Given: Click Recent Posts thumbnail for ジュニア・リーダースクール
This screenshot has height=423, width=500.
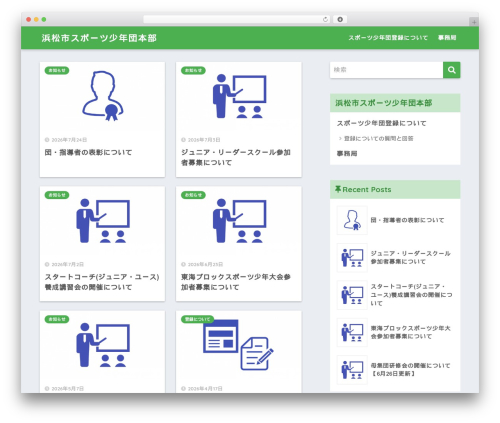Looking at the screenshot, I should (352, 258).
